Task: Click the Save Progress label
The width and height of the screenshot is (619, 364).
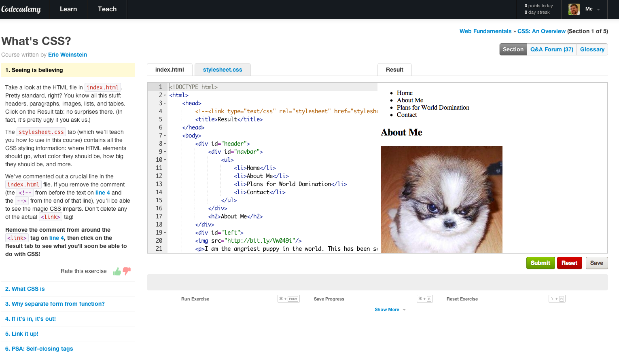Action: point(329,299)
